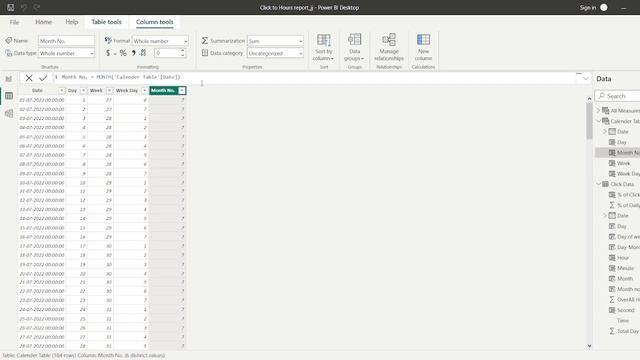640x360 pixels.
Task: Click the Redo arrow in title bar
Action: (37, 7)
